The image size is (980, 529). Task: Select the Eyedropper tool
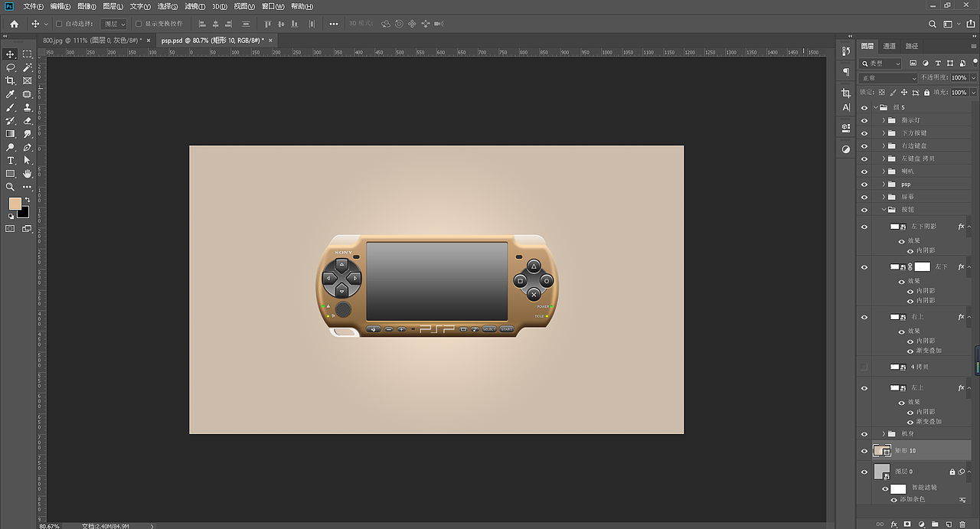(11, 94)
